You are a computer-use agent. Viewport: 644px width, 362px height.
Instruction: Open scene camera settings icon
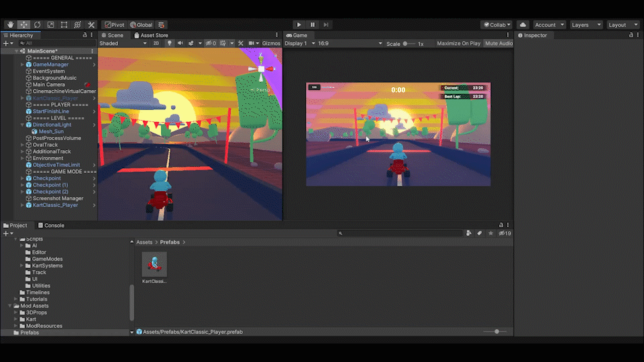(252, 43)
